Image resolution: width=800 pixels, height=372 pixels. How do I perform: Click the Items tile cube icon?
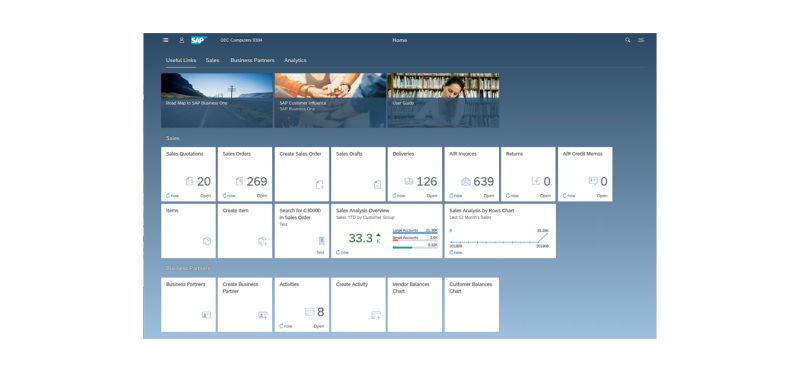pyautogui.click(x=207, y=241)
